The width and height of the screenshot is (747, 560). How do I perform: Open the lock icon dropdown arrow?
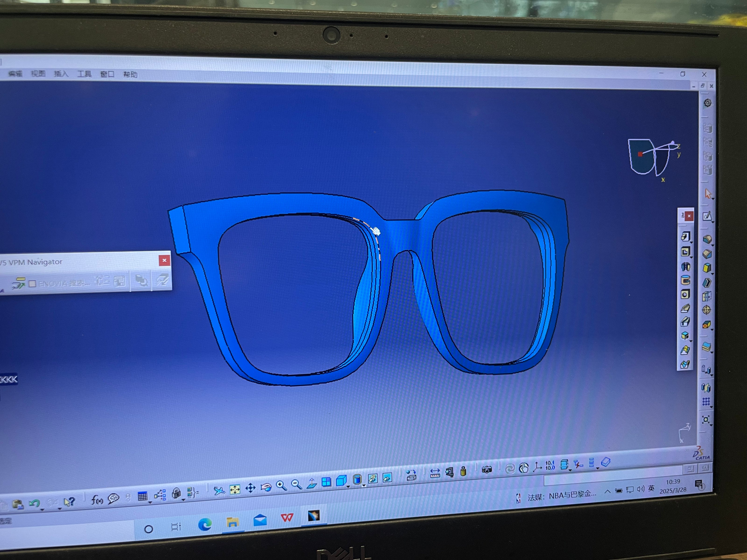click(x=183, y=500)
